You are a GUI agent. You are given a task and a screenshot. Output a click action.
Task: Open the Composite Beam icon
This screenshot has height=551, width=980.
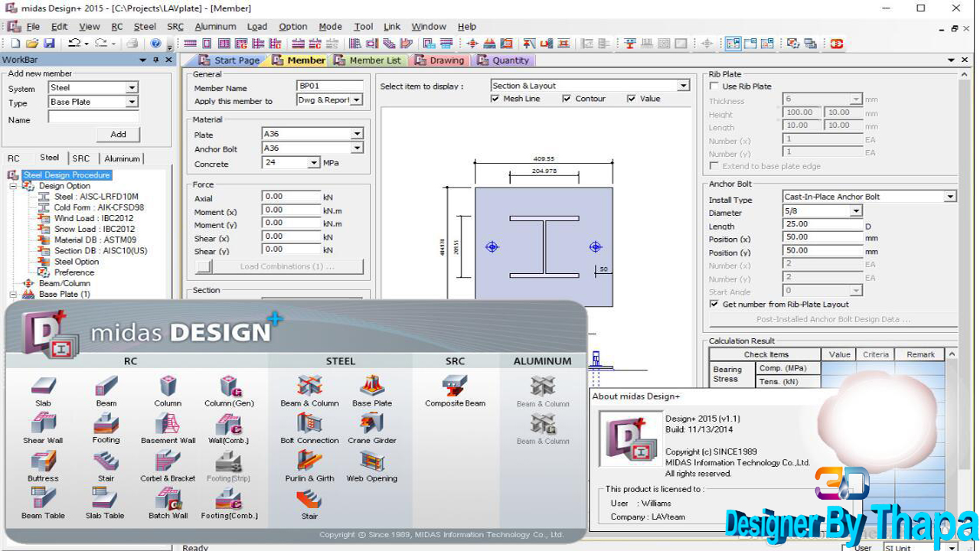point(455,386)
